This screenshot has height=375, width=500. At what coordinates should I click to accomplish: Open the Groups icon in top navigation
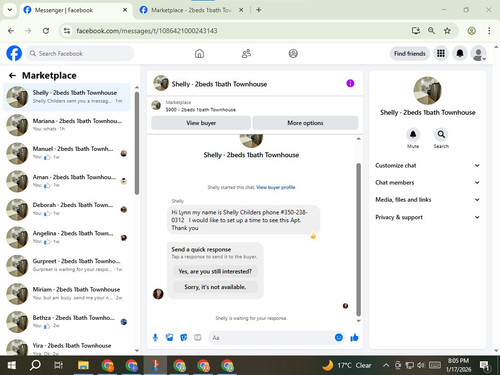[293, 53]
